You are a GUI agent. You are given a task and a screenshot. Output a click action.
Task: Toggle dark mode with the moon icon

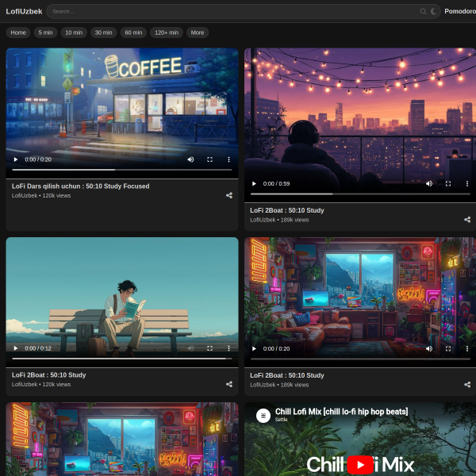434,12
